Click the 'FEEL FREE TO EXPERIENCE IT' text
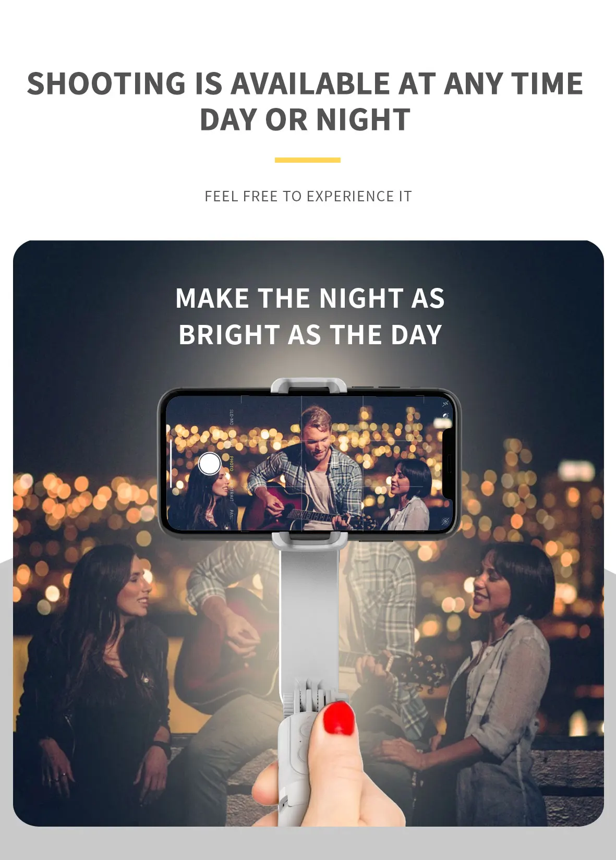 pos(308,197)
